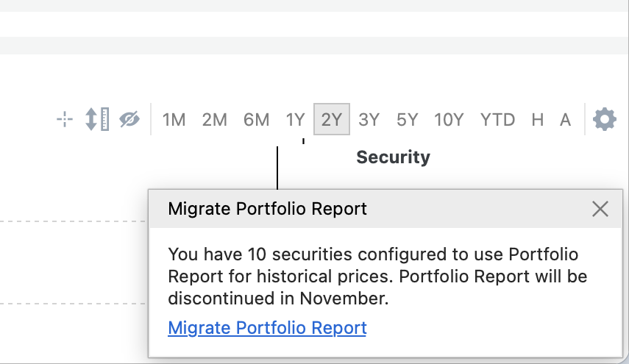The width and height of the screenshot is (629, 364).
Task: Click the discontinuation notice message text
Action: click(373, 276)
